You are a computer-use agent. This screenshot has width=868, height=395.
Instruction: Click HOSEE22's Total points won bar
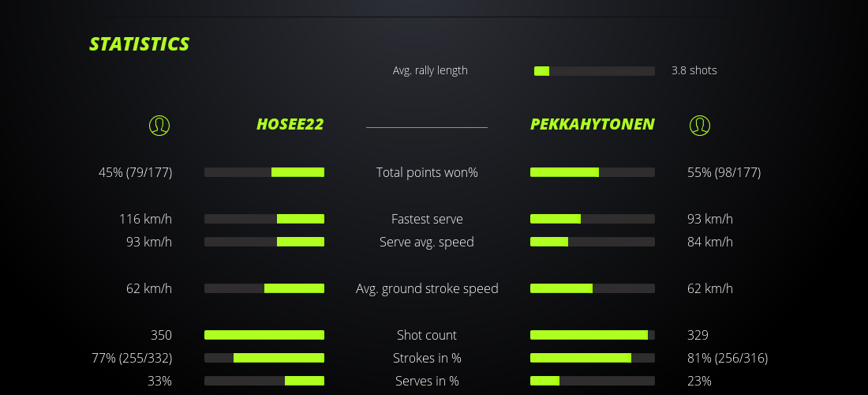(x=264, y=172)
